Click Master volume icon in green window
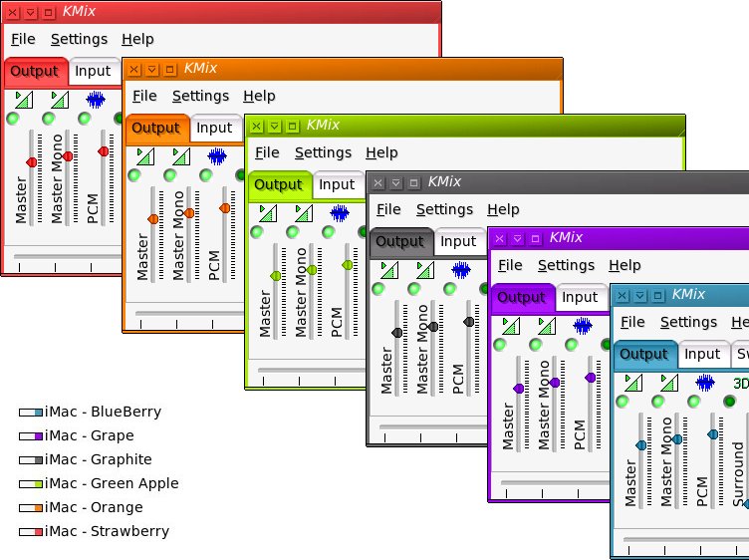Image resolution: width=749 pixels, height=560 pixels. (x=269, y=213)
